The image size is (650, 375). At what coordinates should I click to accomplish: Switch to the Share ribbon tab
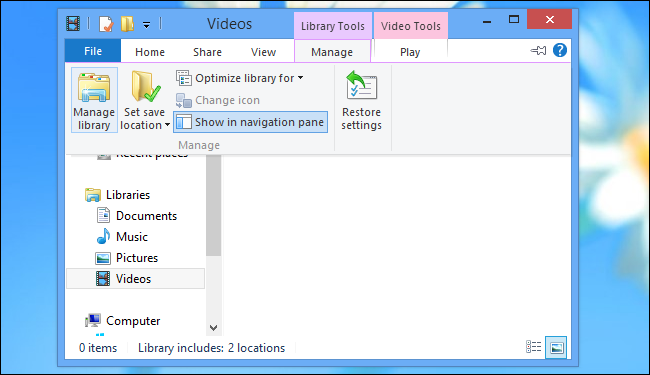pyautogui.click(x=207, y=52)
